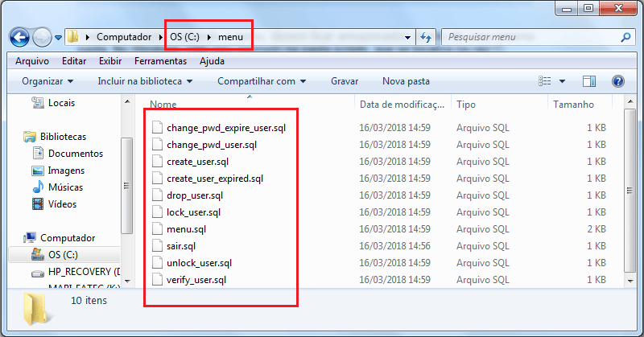
Task: Click the change view icon
Action: tap(546, 81)
